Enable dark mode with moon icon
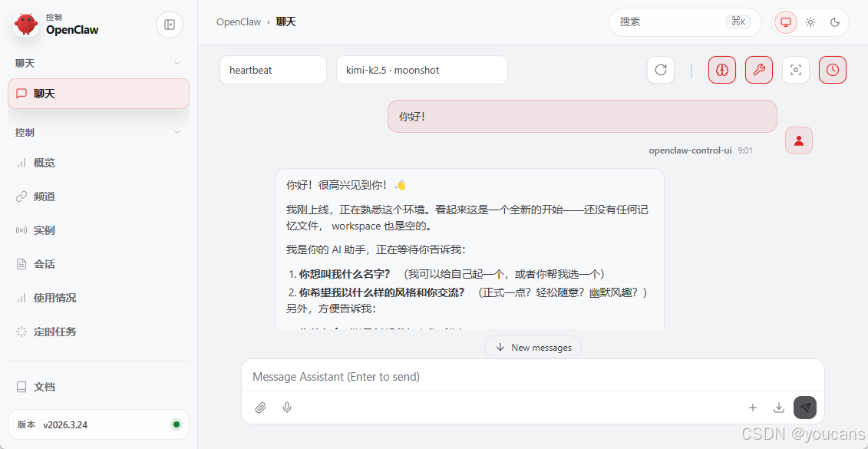The image size is (868, 449). coord(835,22)
